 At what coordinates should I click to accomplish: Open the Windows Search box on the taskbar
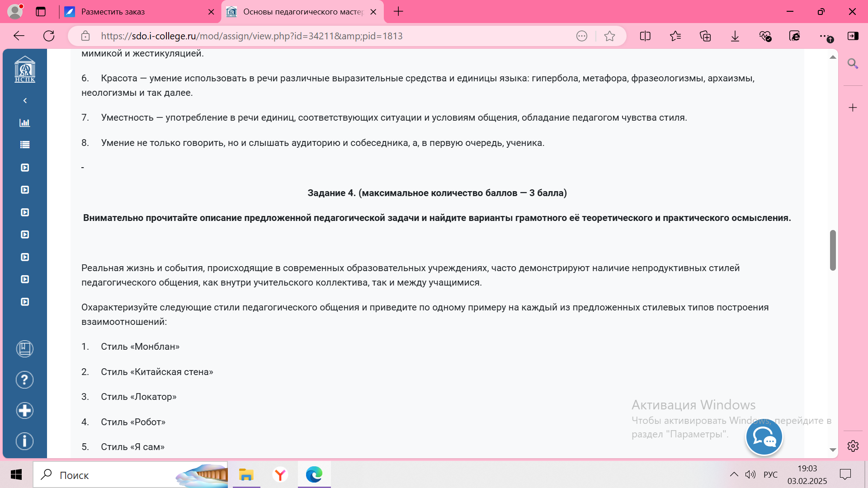tap(131, 475)
